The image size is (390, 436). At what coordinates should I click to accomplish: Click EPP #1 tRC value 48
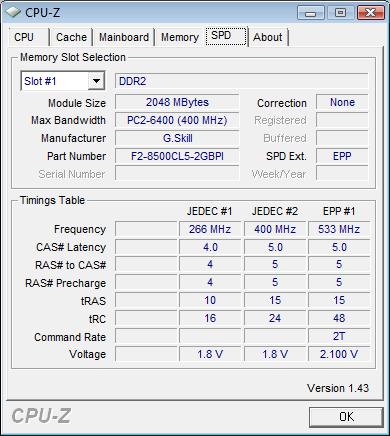click(x=339, y=318)
